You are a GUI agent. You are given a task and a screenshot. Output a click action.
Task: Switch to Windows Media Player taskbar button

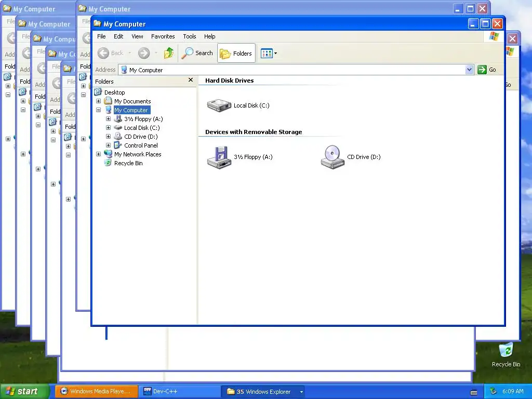coord(96,391)
